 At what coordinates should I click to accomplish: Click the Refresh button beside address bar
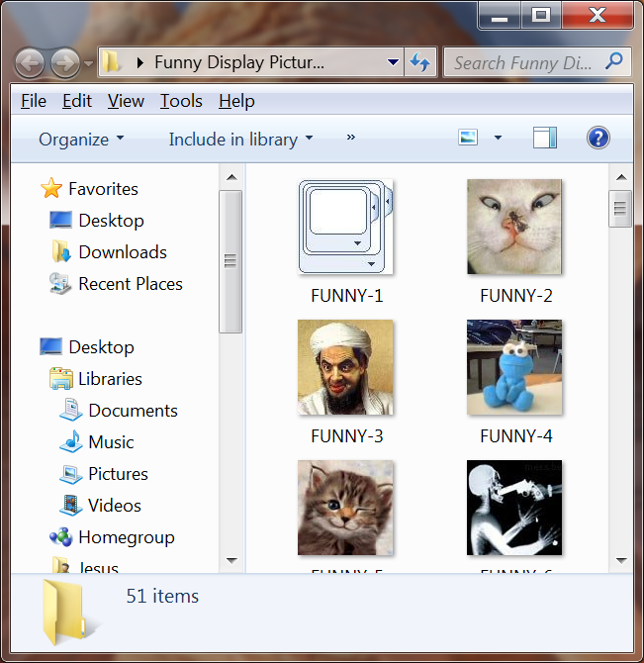coord(419,63)
